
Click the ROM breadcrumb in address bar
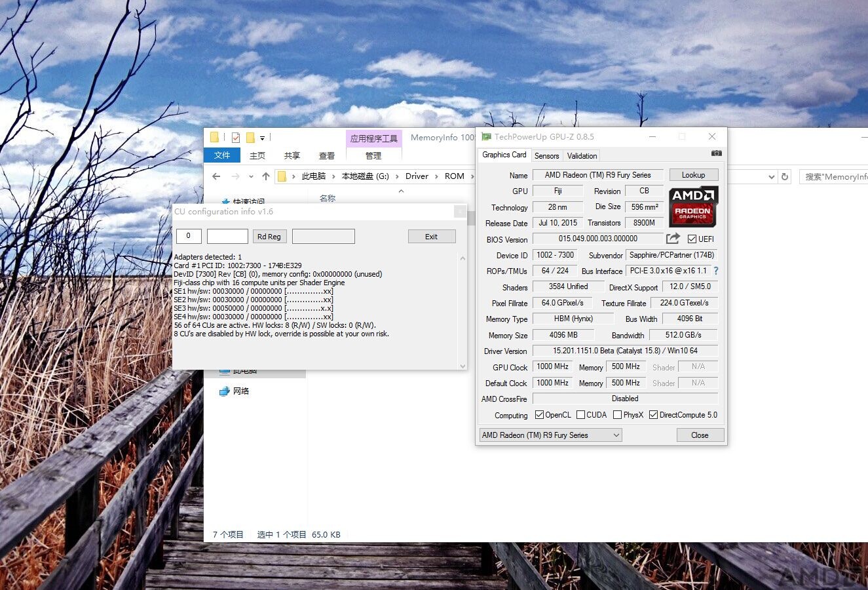tap(454, 176)
